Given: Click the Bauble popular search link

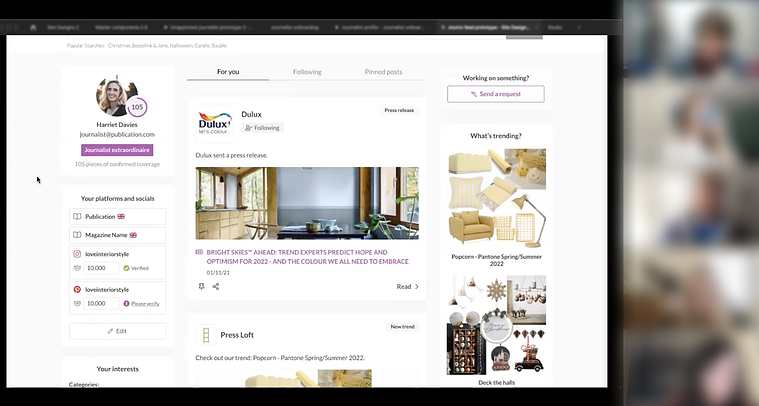Looking at the screenshot, I should click(219, 45).
